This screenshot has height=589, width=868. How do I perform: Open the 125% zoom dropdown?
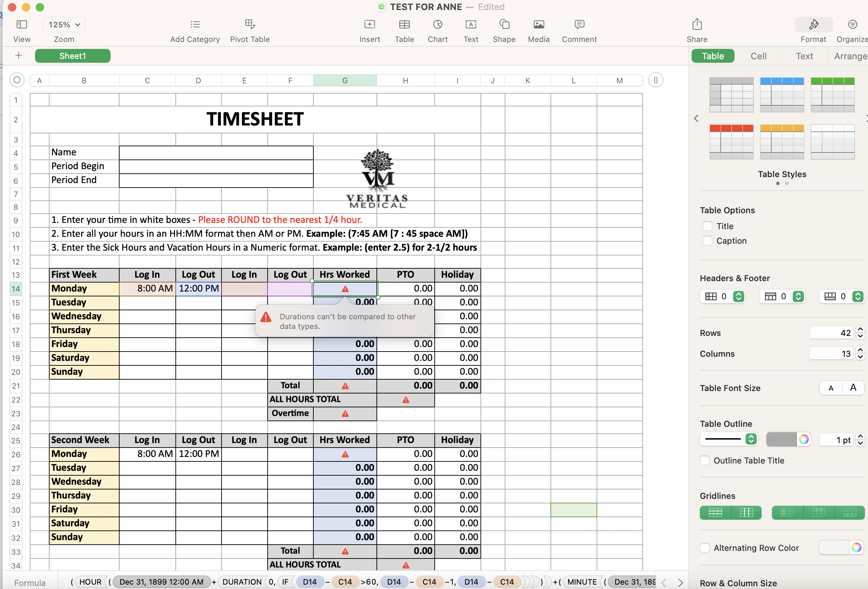[x=64, y=25]
